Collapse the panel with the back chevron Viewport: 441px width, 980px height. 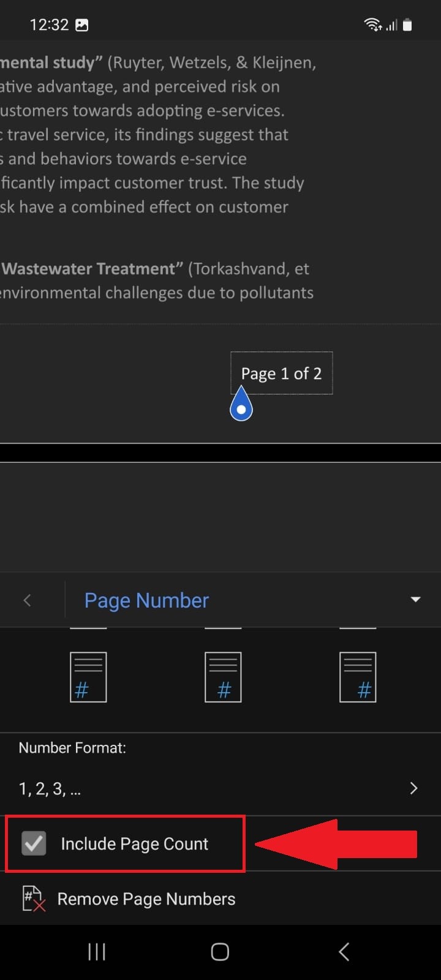coord(27,600)
